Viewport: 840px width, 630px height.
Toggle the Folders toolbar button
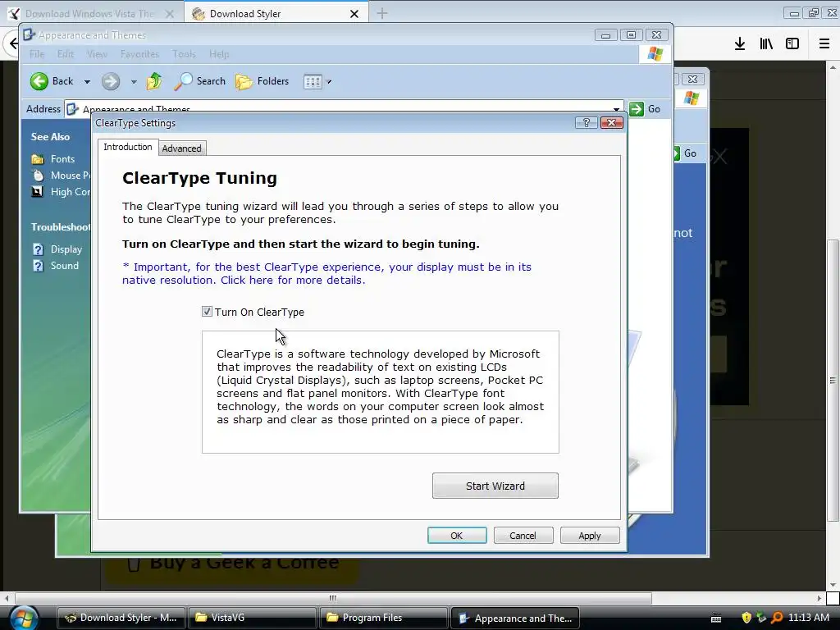[x=262, y=81]
